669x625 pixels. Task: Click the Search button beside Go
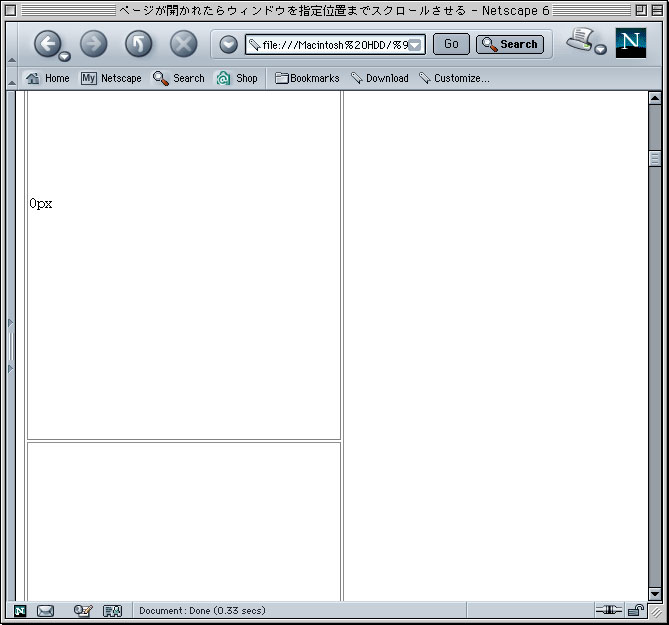click(510, 44)
